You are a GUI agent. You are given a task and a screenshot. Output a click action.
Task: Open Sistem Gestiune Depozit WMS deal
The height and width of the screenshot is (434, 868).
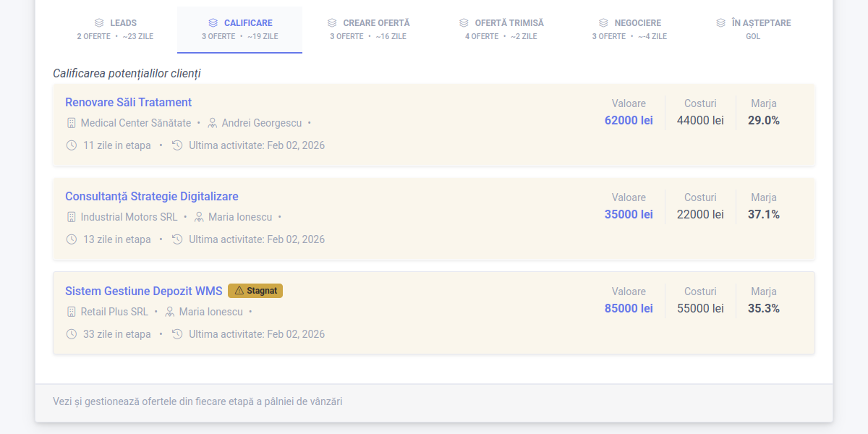[x=143, y=291]
